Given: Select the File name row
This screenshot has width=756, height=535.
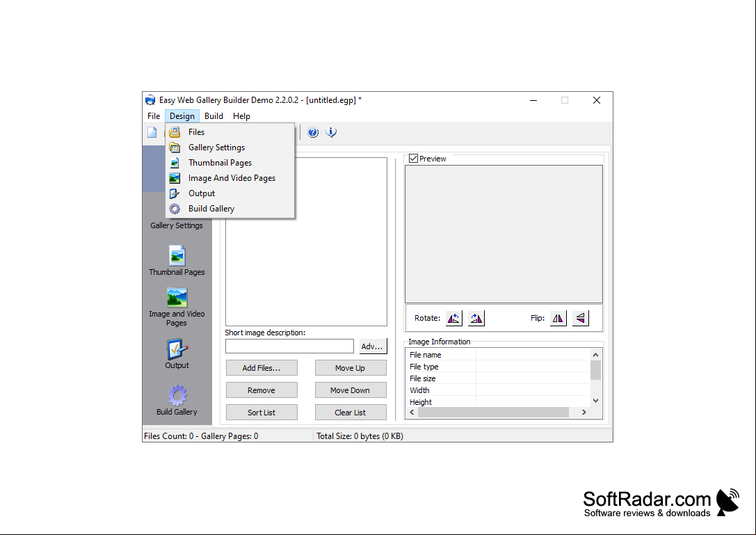Looking at the screenshot, I should pos(498,355).
